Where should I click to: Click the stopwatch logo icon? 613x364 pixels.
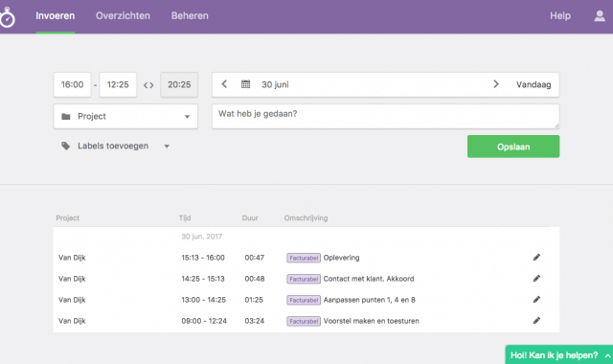tap(7, 17)
